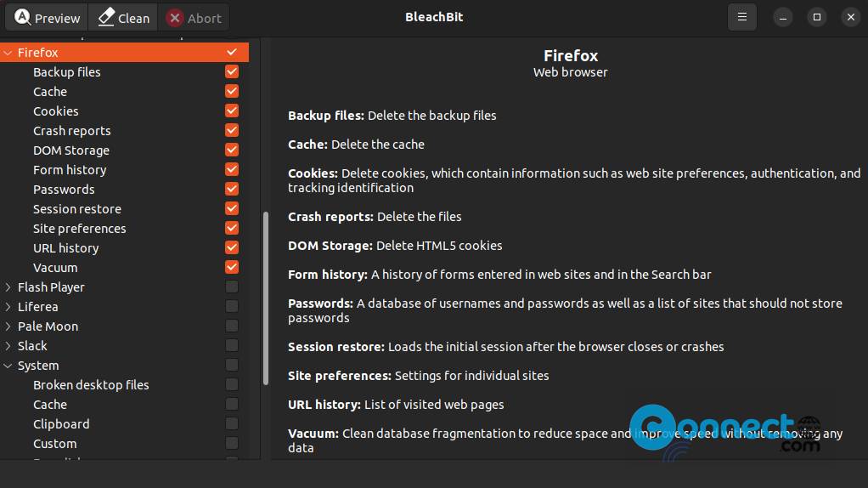Screen dimensions: 868x488
Task: Expand the Slack section
Action: pyautogui.click(x=8, y=346)
